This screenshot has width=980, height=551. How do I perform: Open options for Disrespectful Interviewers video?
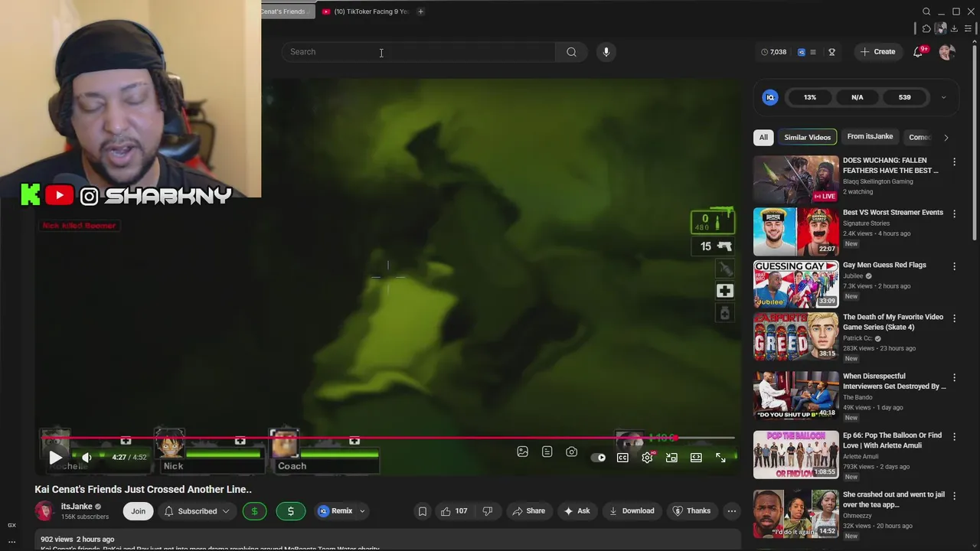coord(954,378)
